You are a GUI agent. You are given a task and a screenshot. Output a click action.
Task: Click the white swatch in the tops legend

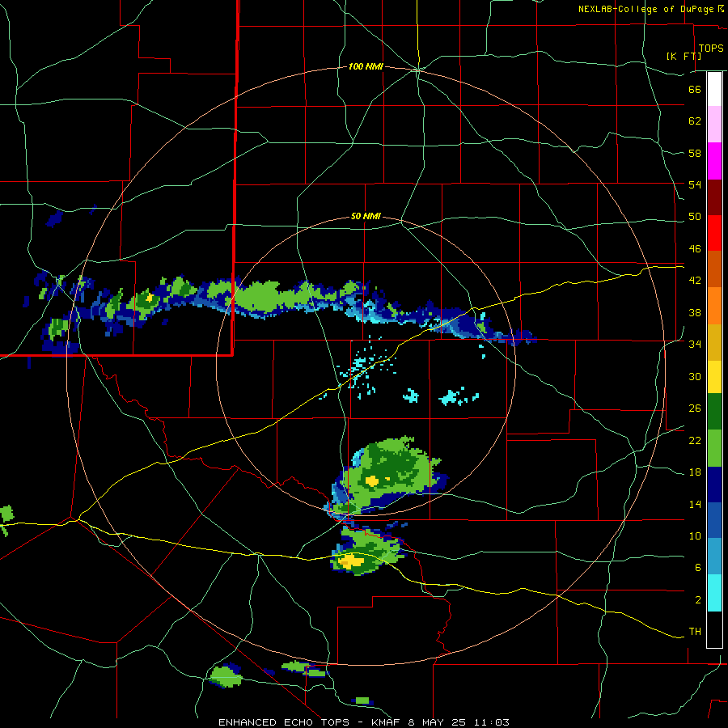714,89
